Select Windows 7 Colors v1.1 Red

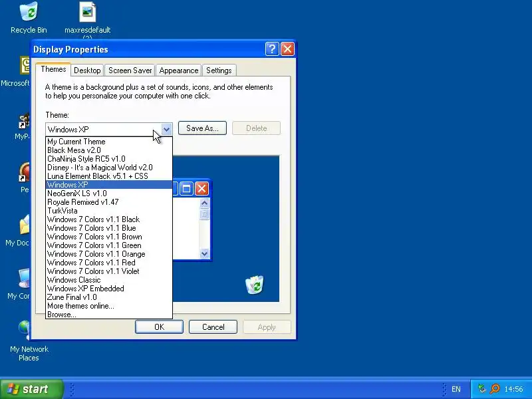[x=109, y=263]
